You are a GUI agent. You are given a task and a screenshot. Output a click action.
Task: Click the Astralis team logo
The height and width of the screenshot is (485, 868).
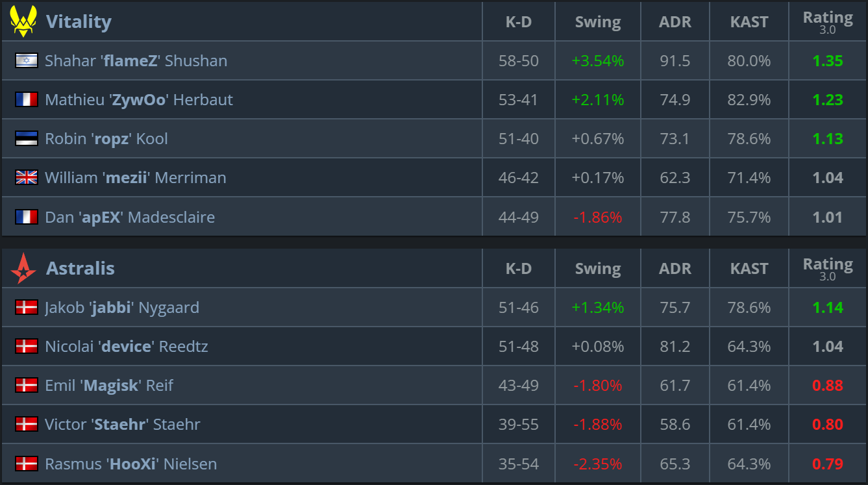point(23,269)
